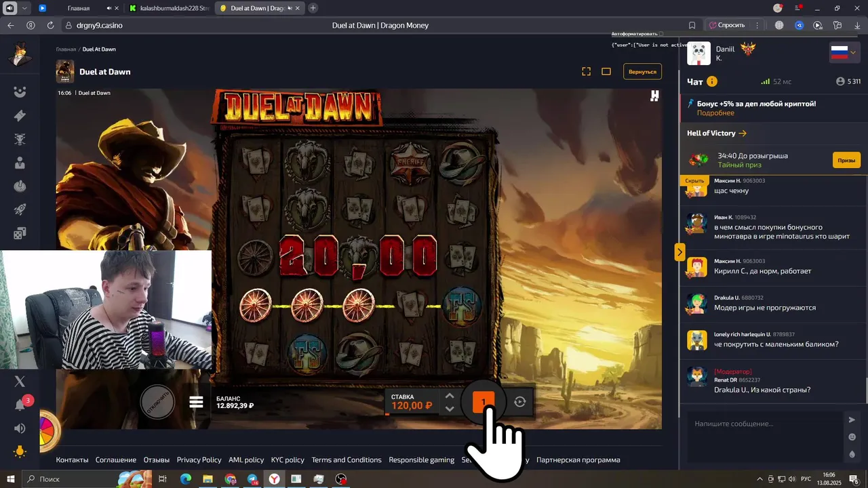This screenshot has height=488, width=868.
Task: Open the smiley face sidebar section
Action: pyautogui.click(x=20, y=92)
